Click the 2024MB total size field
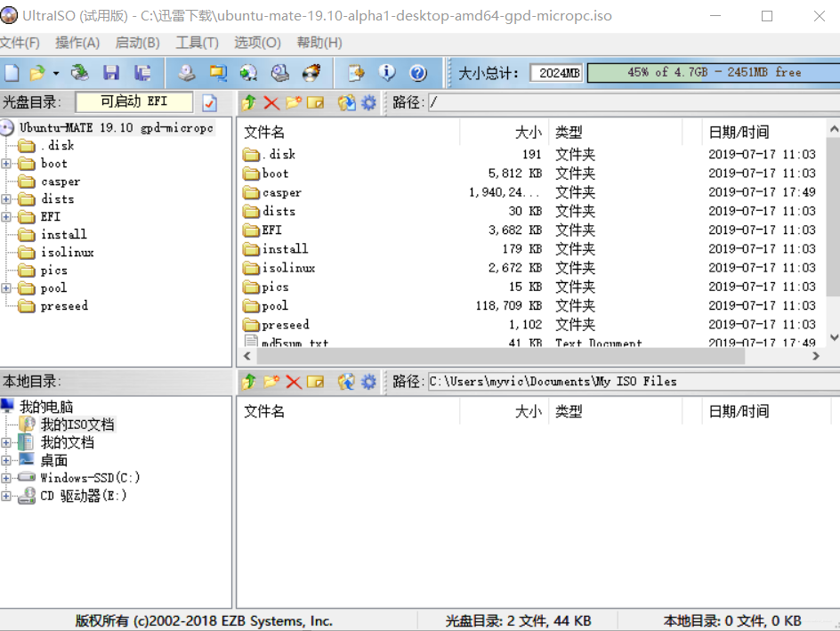Screen dimensions: 840x631 [557, 73]
